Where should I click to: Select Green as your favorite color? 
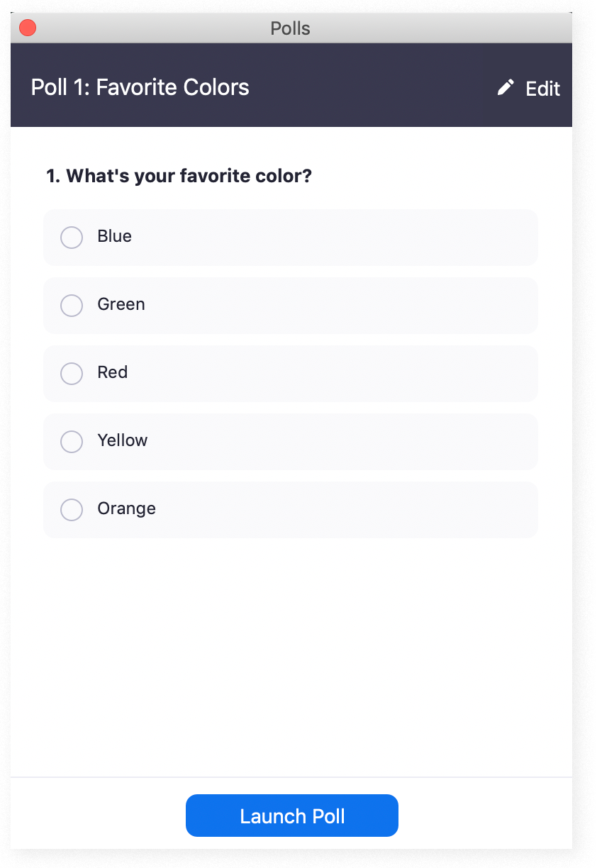click(x=71, y=306)
